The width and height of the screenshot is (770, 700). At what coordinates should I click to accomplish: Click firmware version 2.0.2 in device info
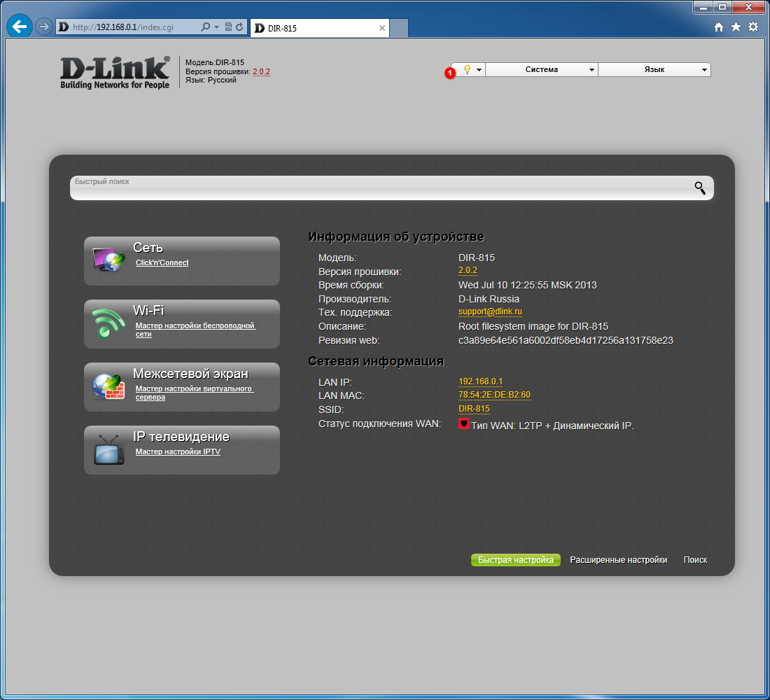click(468, 270)
